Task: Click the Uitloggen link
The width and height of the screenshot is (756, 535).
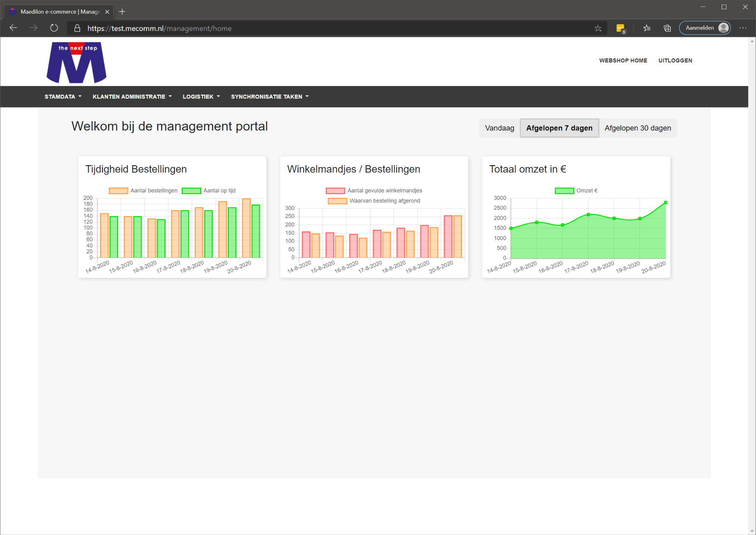Action: (675, 61)
